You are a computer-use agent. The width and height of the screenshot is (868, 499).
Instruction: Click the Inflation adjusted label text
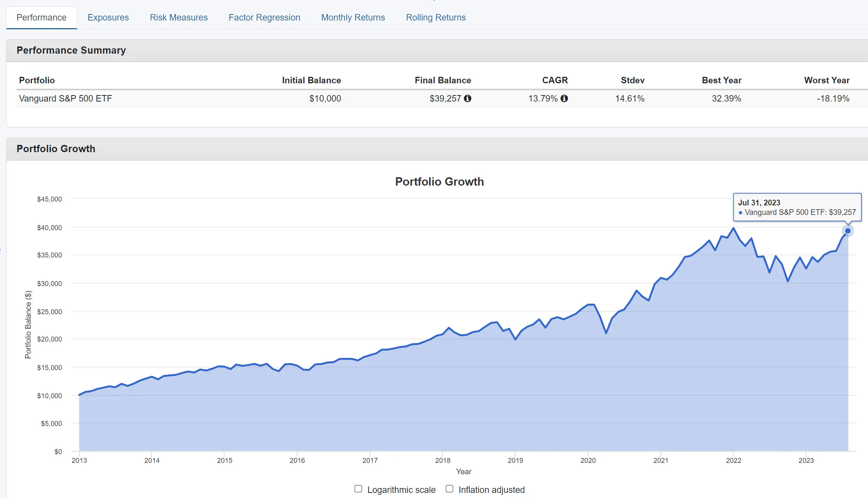491,489
